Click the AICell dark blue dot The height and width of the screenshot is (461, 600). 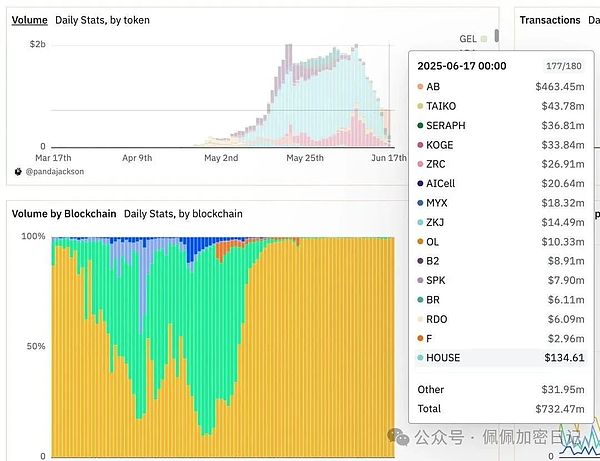417,184
